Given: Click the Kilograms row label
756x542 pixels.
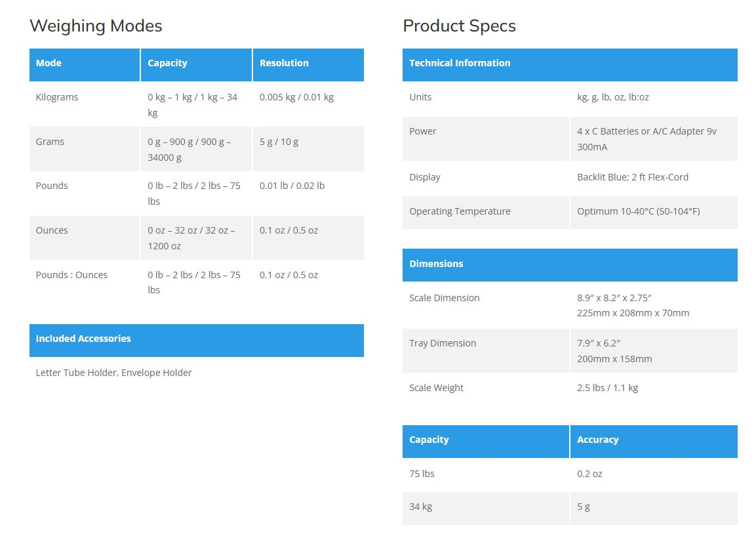Looking at the screenshot, I should tap(57, 97).
